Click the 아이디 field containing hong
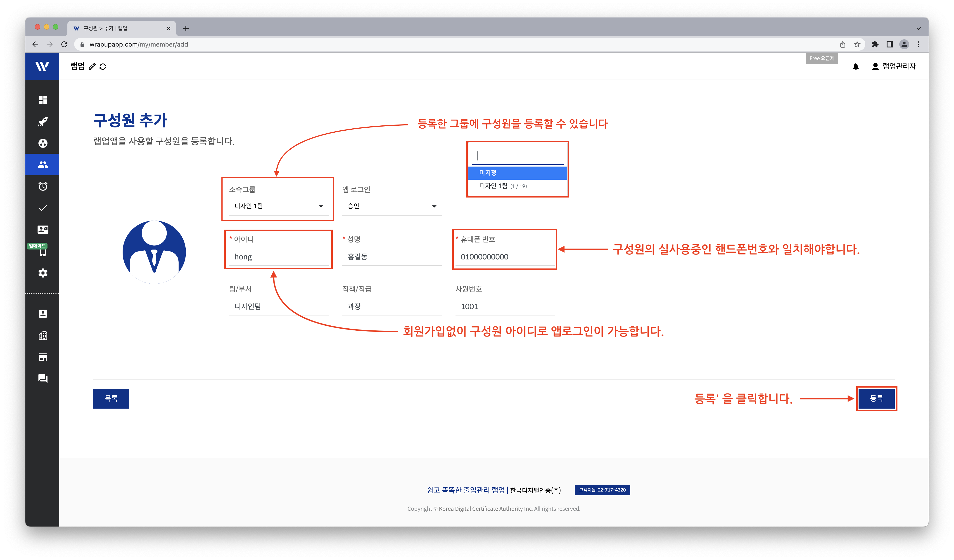The image size is (954, 560). point(278,256)
